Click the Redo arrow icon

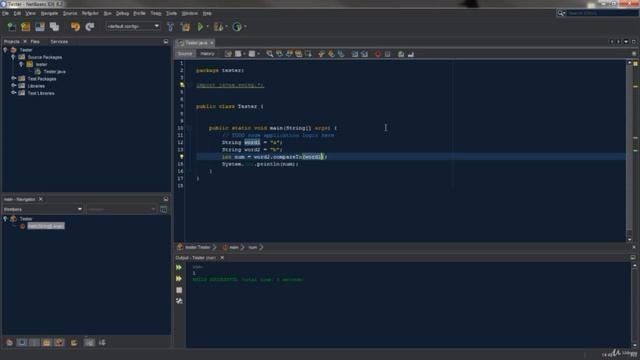click(90, 27)
